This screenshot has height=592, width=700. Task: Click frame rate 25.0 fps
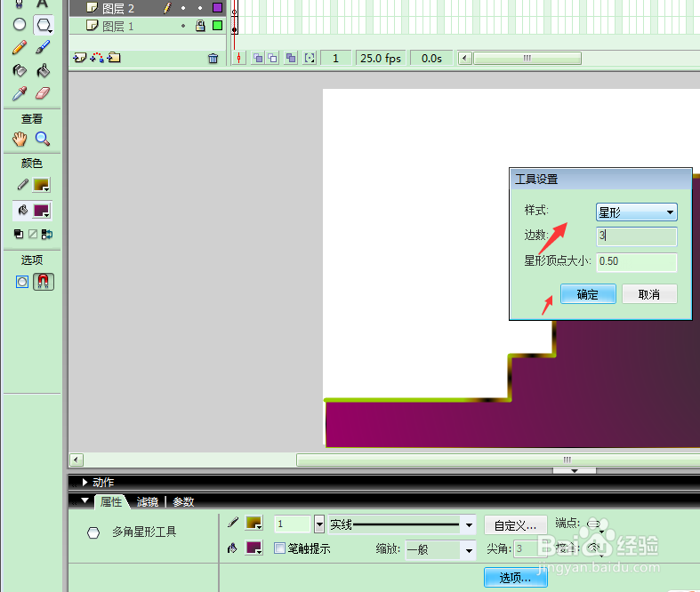coord(381,59)
